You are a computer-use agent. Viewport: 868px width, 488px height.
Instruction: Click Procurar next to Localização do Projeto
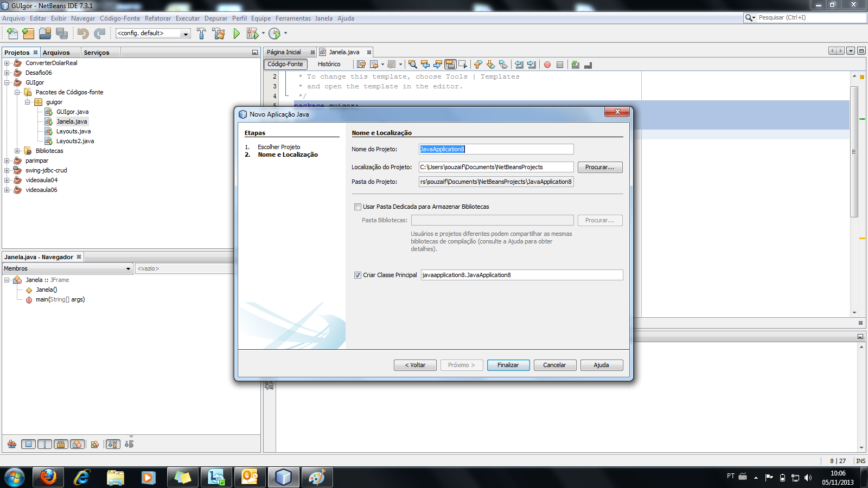coord(599,167)
